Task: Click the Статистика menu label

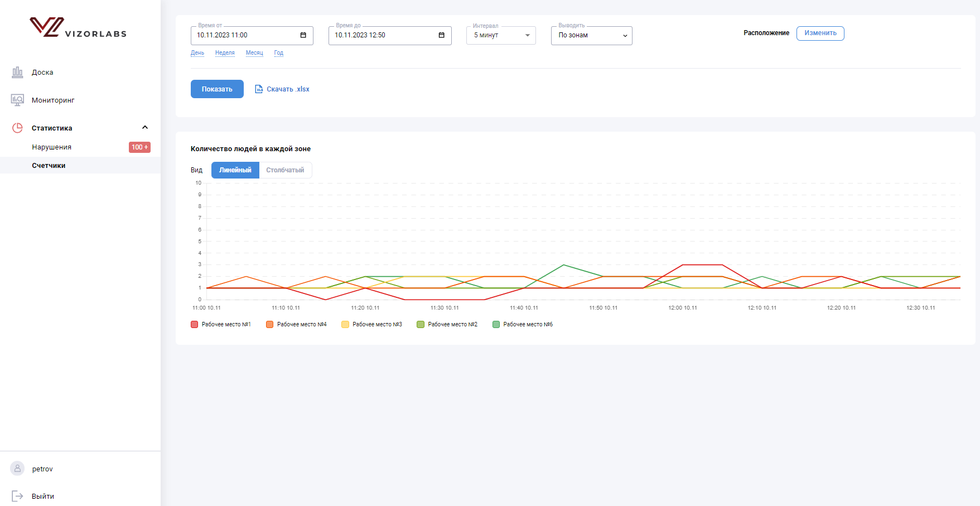Action: [52, 128]
